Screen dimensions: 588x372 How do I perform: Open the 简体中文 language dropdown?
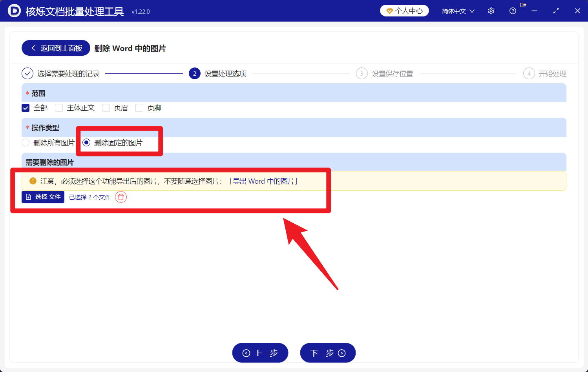[x=458, y=11]
